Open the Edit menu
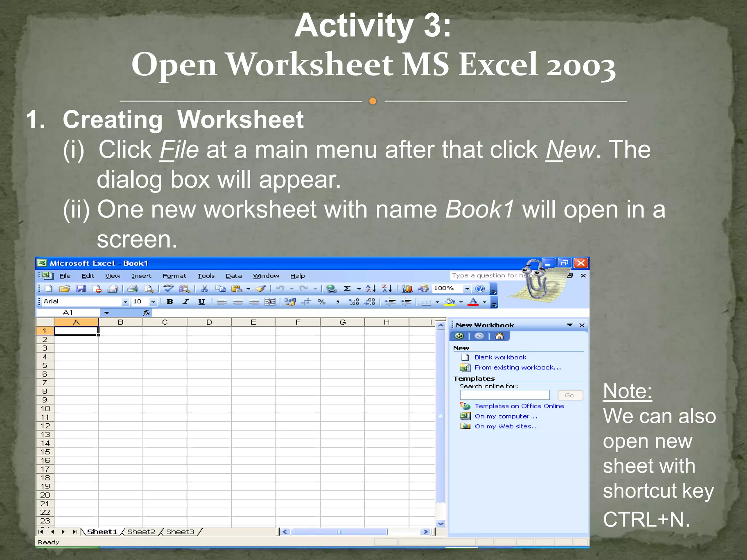 [88, 276]
